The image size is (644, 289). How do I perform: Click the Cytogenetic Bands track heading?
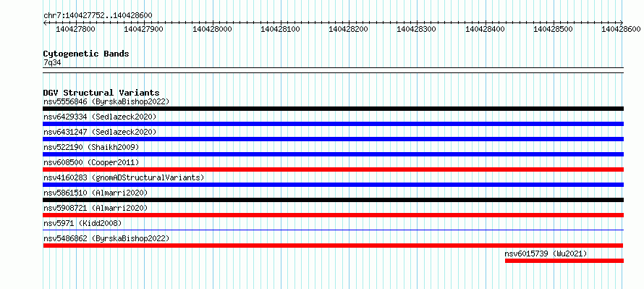pyautogui.click(x=86, y=54)
